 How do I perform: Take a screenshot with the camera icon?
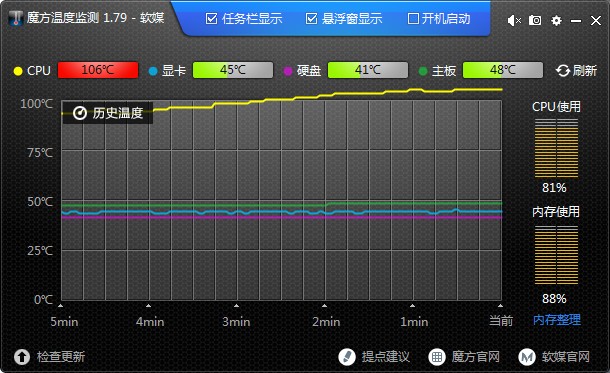[535, 20]
